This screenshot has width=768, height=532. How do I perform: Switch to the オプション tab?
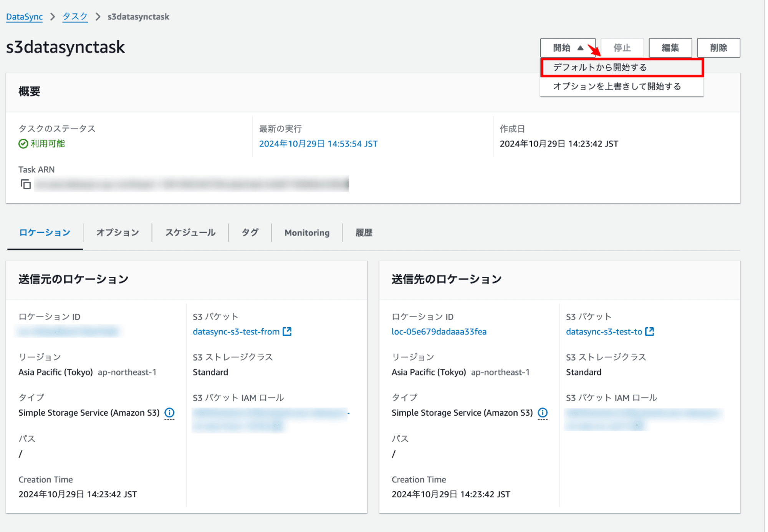click(118, 233)
